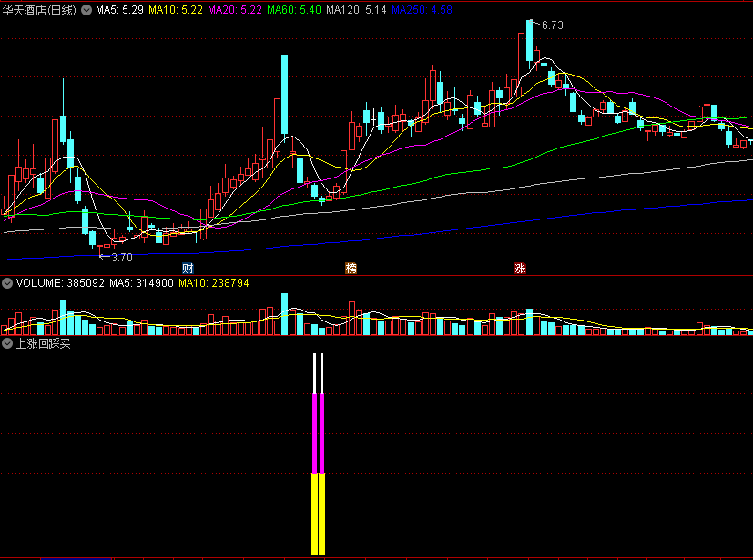Expand the VOLUME indicator options arrow
The image size is (753, 560).
point(7,283)
